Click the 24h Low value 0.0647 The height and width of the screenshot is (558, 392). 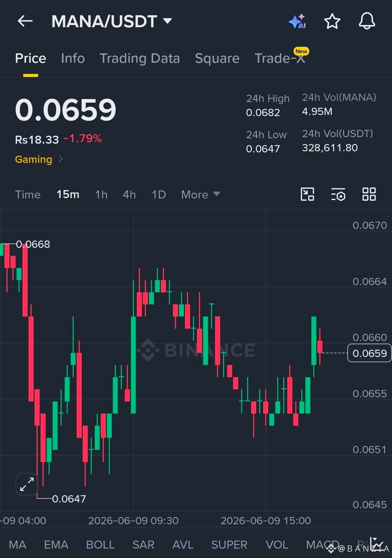[263, 149]
